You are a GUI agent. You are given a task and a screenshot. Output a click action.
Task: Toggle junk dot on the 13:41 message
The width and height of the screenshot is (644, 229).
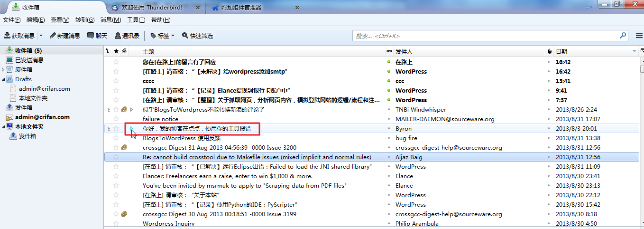pyautogui.click(x=549, y=81)
